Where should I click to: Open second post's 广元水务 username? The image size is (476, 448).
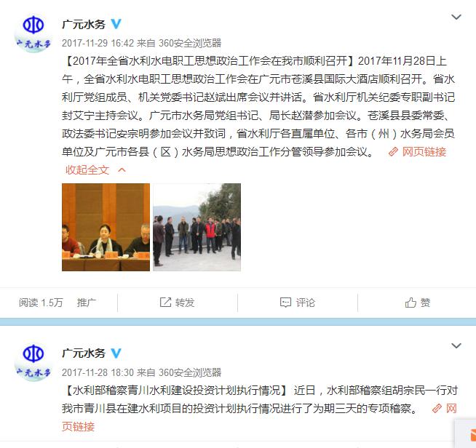tap(84, 353)
